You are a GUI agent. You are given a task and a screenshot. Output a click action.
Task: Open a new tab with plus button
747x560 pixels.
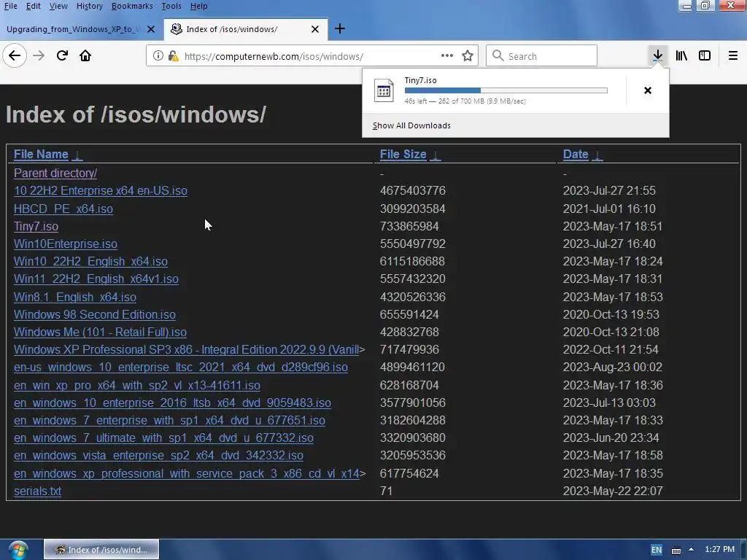point(340,28)
